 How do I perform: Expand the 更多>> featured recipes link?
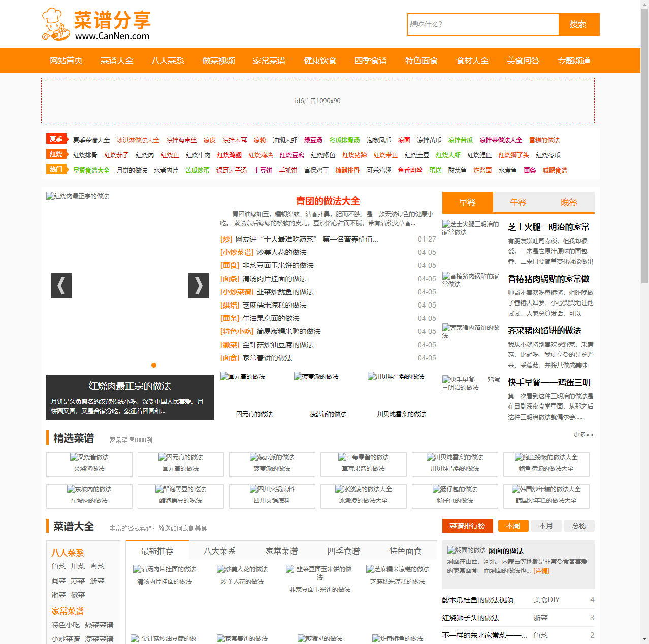pyautogui.click(x=583, y=435)
